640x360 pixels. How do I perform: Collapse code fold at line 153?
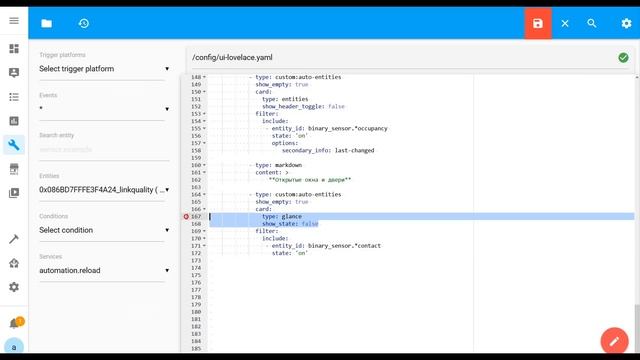(x=204, y=113)
